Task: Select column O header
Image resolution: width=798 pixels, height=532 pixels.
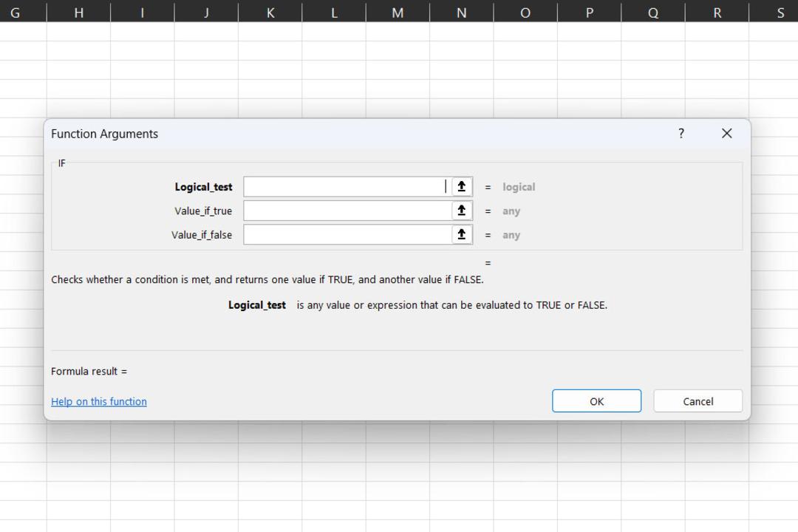Action: click(x=525, y=13)
